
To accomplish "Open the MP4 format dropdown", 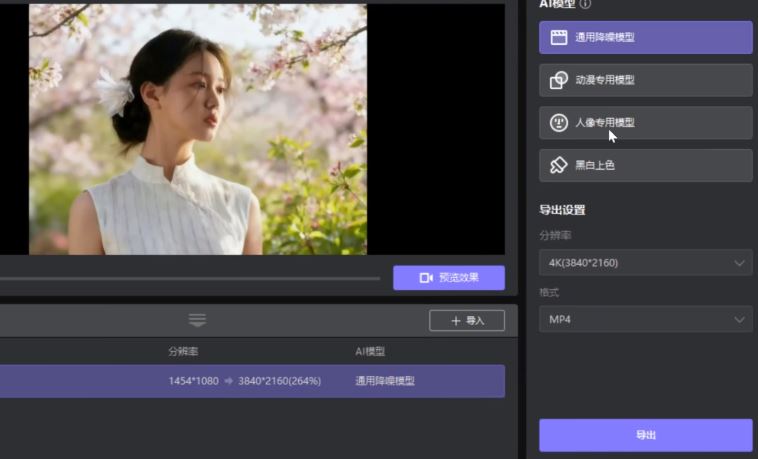I will click(x=645, y=320).
